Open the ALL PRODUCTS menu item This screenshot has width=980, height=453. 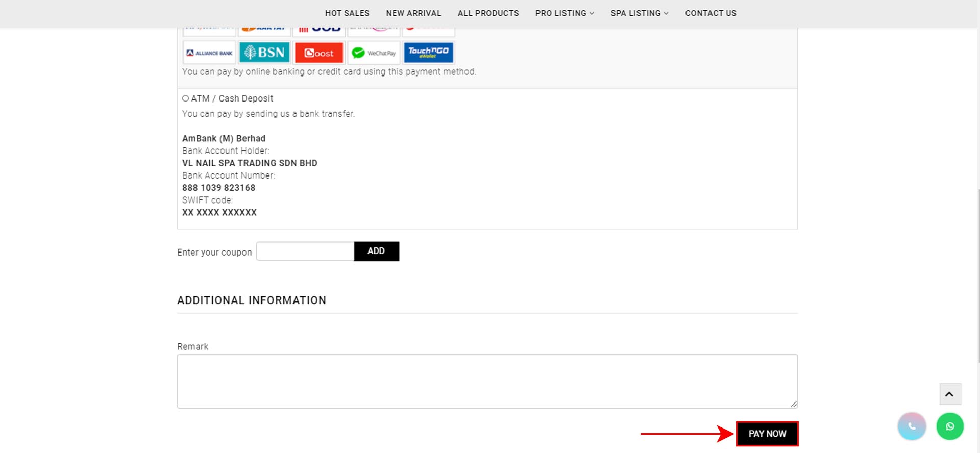tap(488, 13)
